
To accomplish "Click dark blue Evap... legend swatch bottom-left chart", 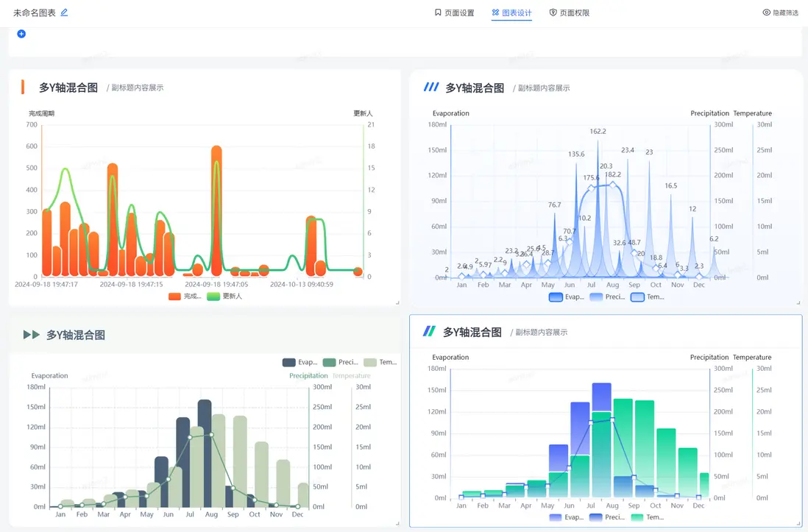I will [288, 363].
